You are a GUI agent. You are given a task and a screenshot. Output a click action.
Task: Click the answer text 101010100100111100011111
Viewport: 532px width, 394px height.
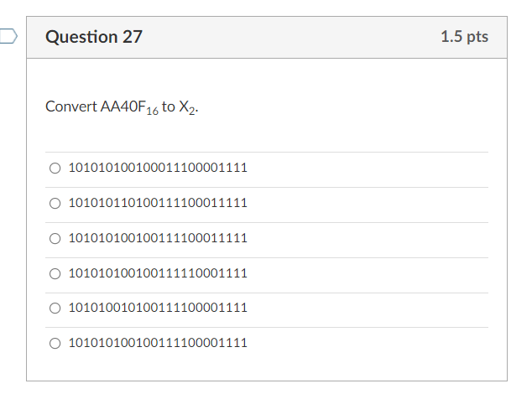tap(157, 238)
